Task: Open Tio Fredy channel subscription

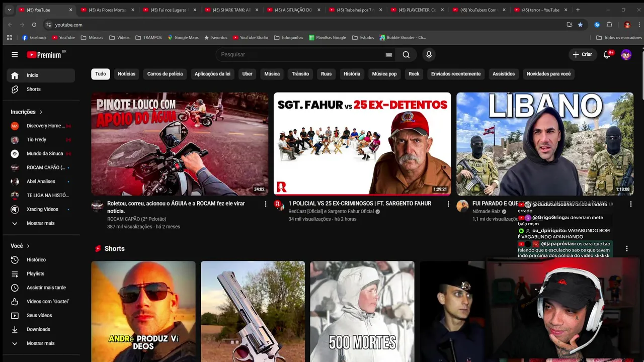Action: pos(41,140)
